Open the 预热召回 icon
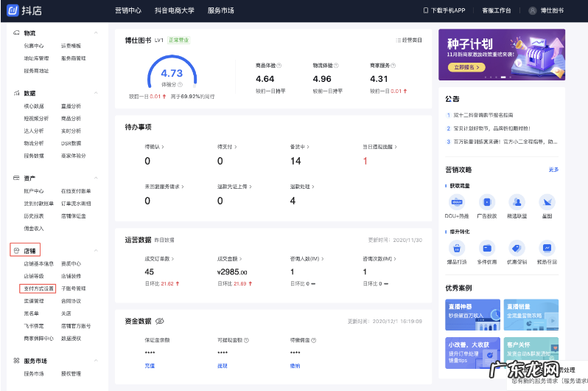The height and width of the screenshot is (391, 588). [547, 248]
